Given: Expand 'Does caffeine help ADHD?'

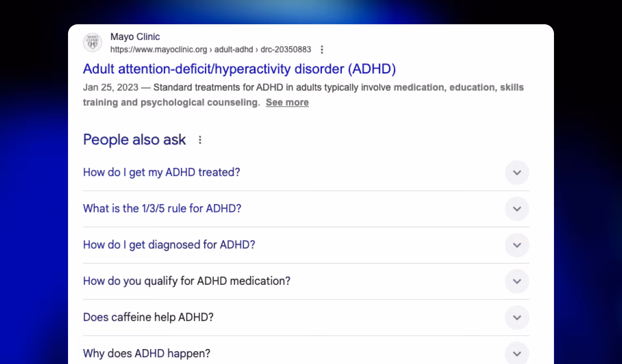Looking at the screenshot, I should pyautogui.click(x=148, y=317).
